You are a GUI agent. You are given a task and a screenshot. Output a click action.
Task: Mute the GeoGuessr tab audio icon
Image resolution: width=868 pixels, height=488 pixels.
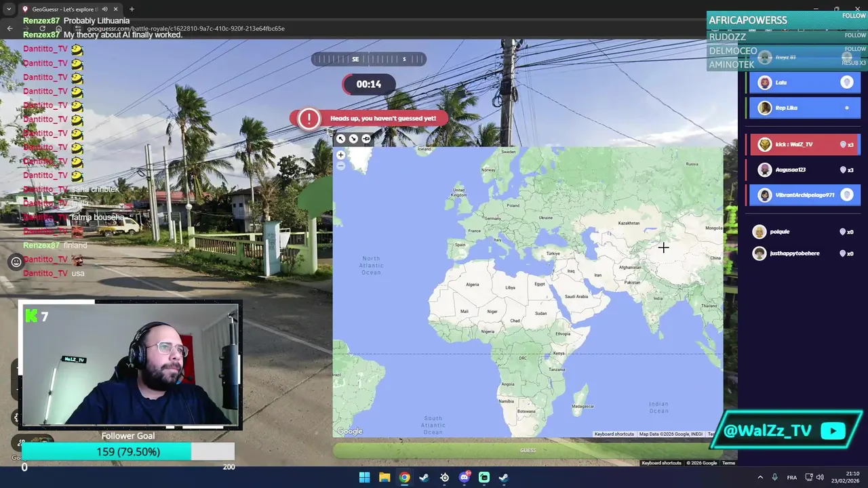coord(104,9)
